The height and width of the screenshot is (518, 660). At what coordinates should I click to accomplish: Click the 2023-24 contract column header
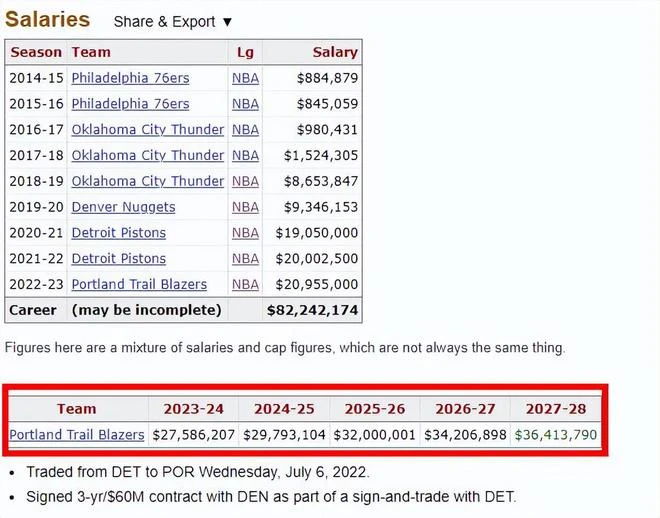[194, 409]
